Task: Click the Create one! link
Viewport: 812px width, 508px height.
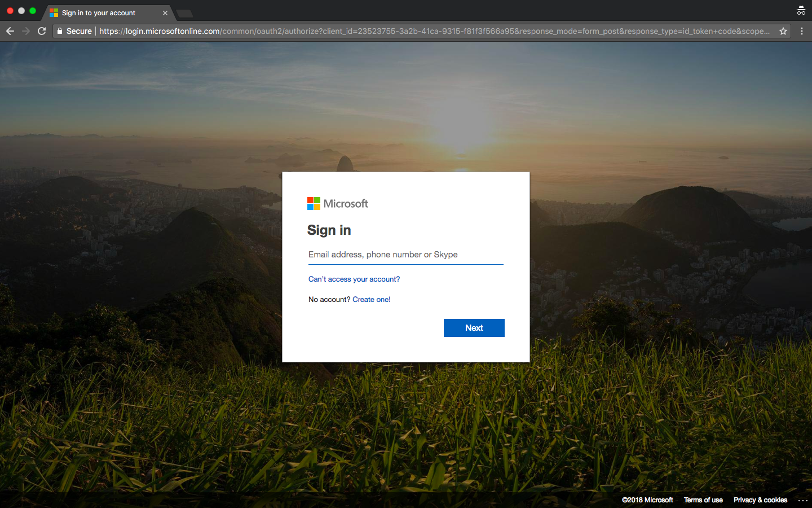Action: [x=372, y=300]
